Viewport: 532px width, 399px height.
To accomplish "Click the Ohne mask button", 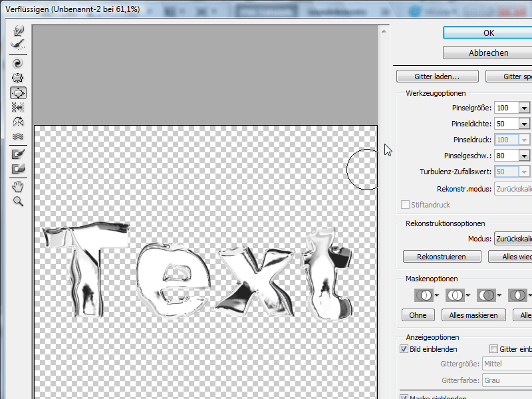I will tap(418, 315).
